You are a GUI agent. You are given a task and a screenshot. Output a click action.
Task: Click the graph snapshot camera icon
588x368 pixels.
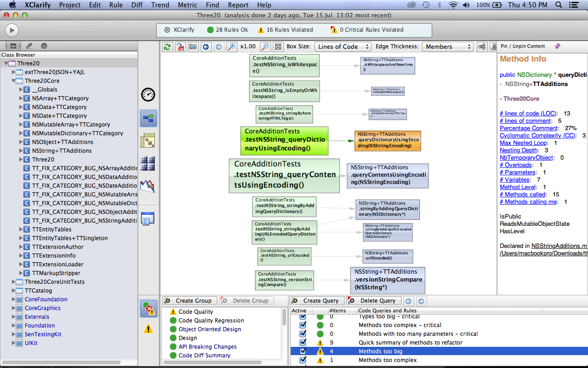(193, 47)
